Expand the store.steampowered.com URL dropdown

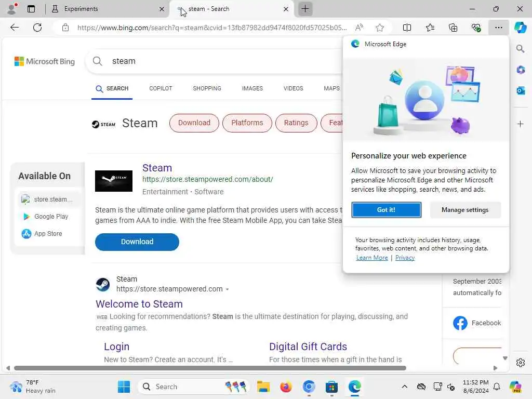[x=228, y=289]
